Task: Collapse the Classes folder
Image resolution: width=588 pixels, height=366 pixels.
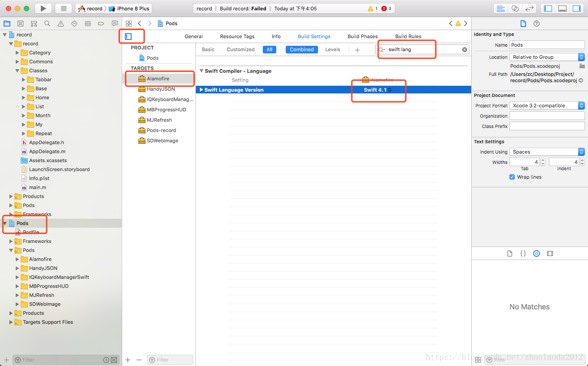Action: click(18, 71)
